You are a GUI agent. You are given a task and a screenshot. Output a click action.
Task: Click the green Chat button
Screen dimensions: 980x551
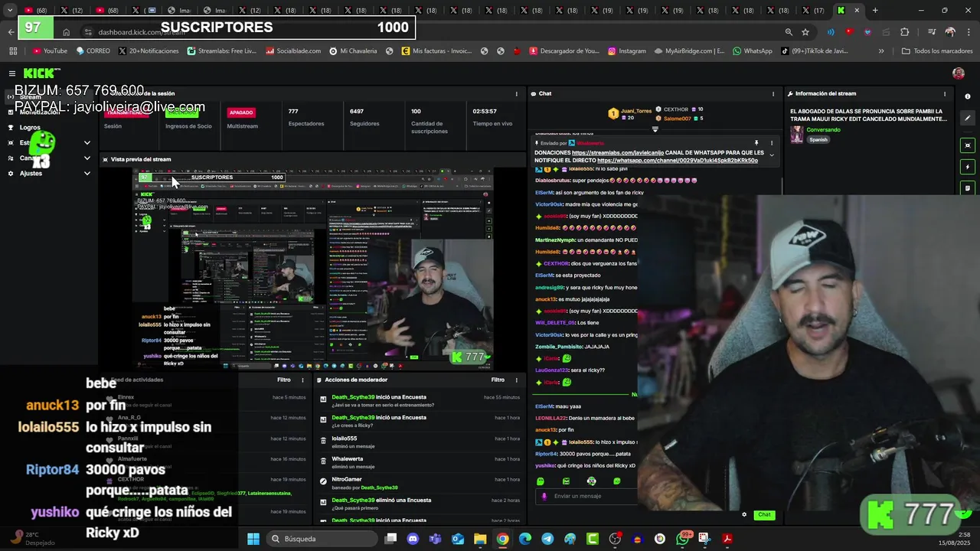764,515
